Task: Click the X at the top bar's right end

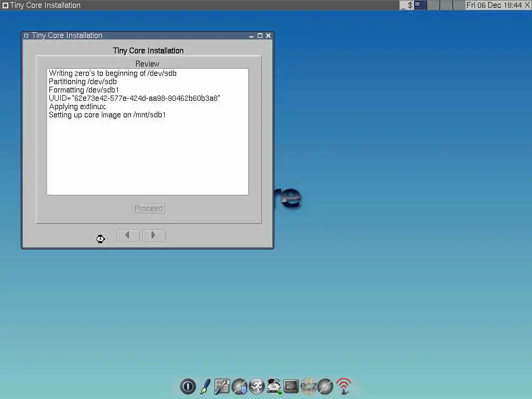Action: coord(528,5)
